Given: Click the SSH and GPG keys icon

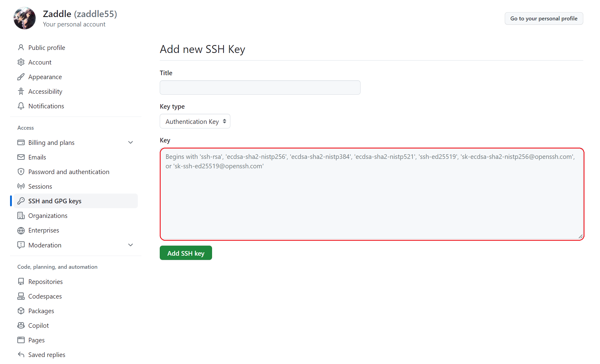Looking at the screenshot, I should [20, 201].
